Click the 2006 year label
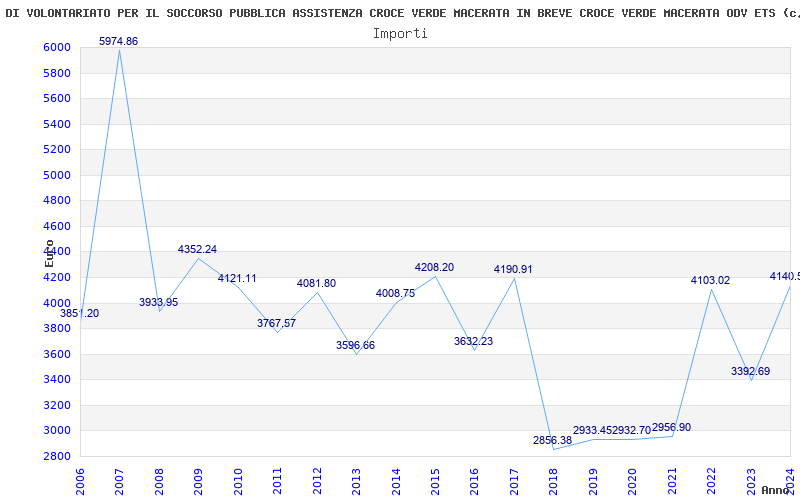 80,482
